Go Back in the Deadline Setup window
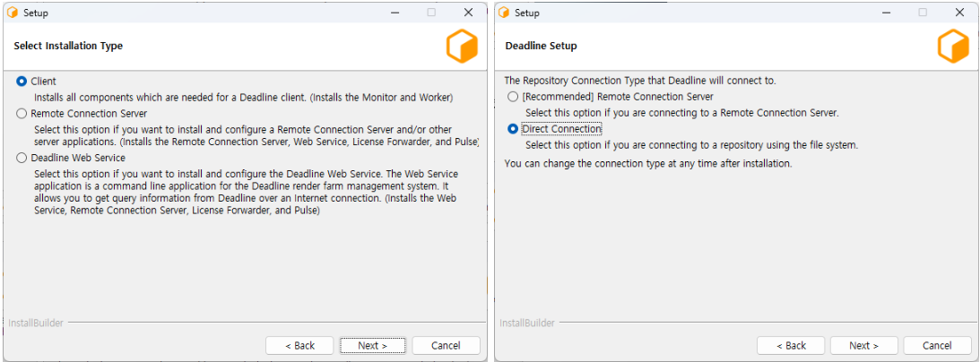This screenshot has height=362, width=980. point(791,345)
